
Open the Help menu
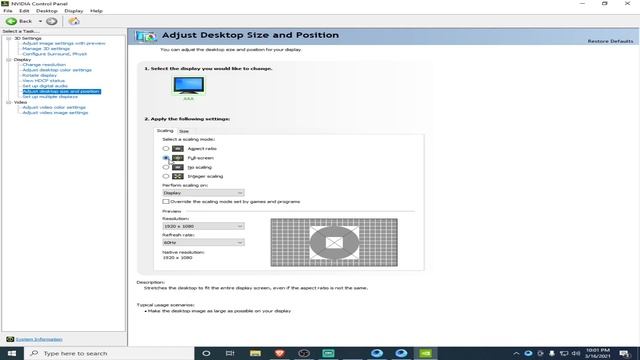point(96,11)
